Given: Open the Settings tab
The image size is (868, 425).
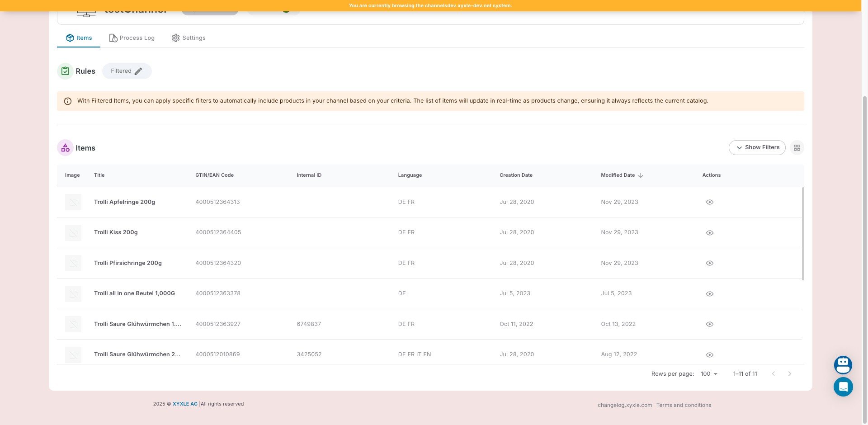Looking at the screenshot, I should pos(189,38).
